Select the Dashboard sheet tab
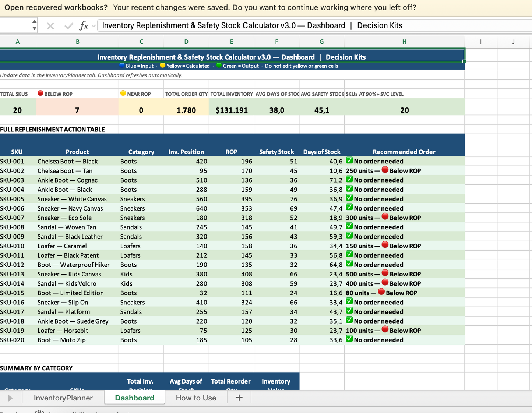 (x=134, y=398)
